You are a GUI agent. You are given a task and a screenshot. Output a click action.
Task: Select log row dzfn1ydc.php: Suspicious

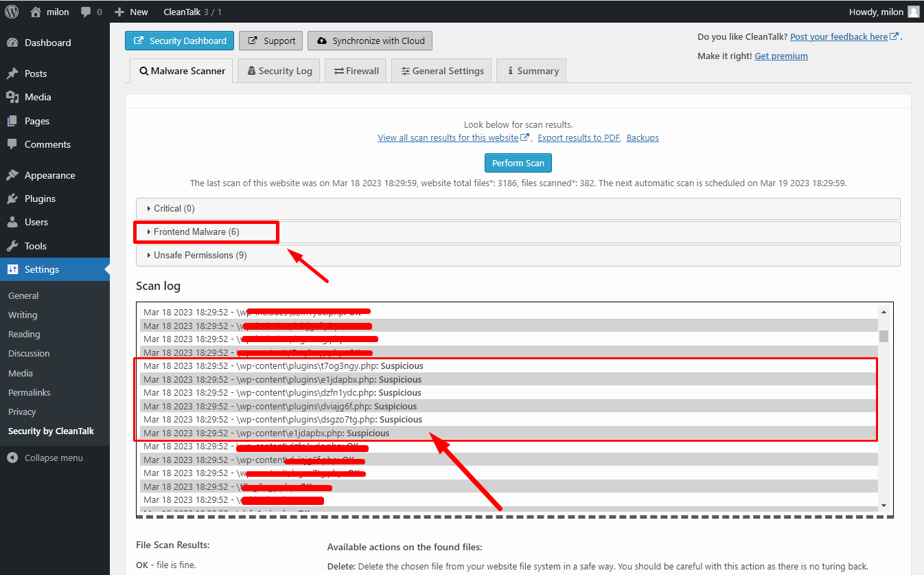pyautogui.click(x=509, y=392)
